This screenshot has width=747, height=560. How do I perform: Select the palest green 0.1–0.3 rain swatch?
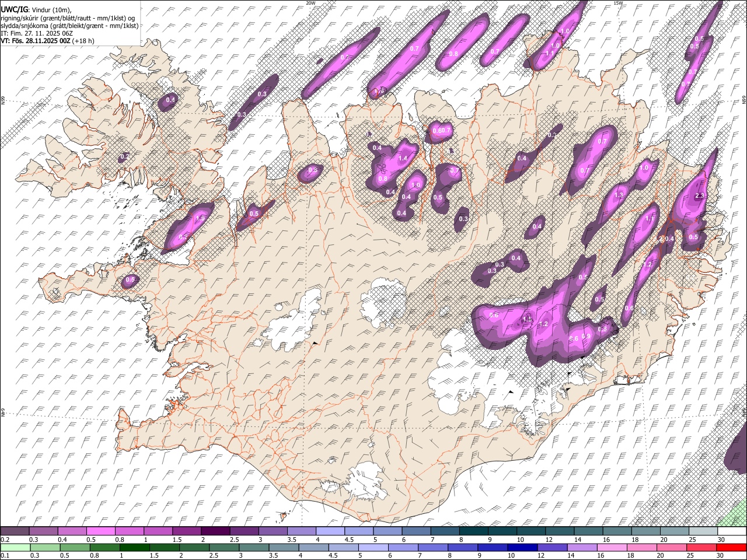(15, 547)
